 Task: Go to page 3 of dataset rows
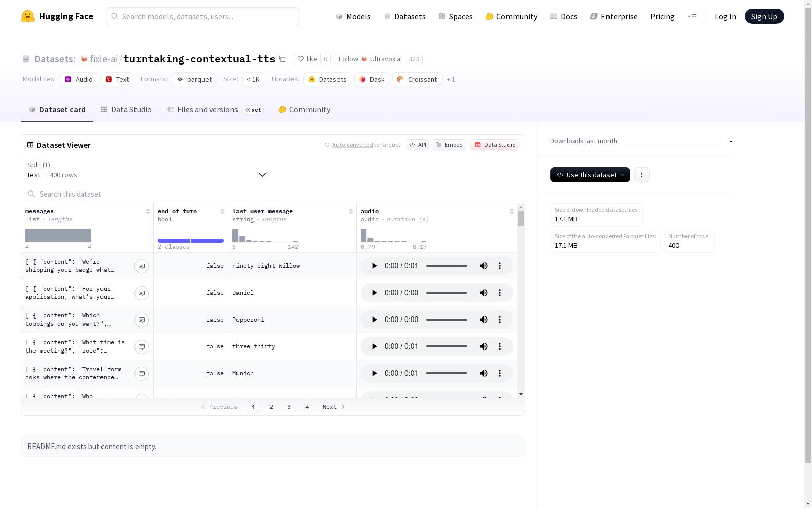(289, 407)
